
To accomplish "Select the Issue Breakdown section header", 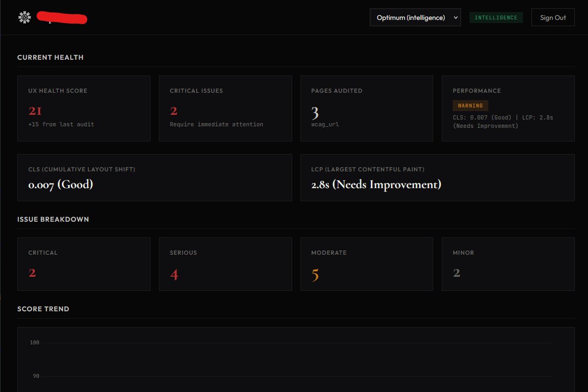I will coord(53,219).
